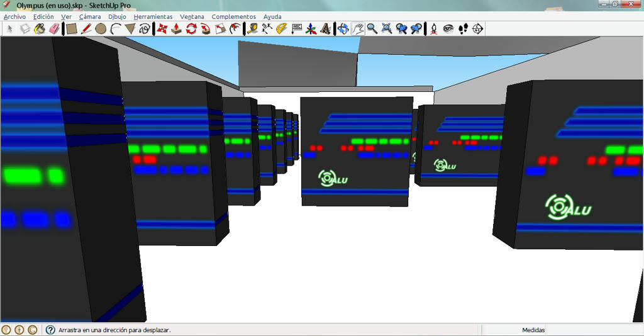Click the Pan hand tool
The width and height of the screenshot is (644, 336).
358,29
